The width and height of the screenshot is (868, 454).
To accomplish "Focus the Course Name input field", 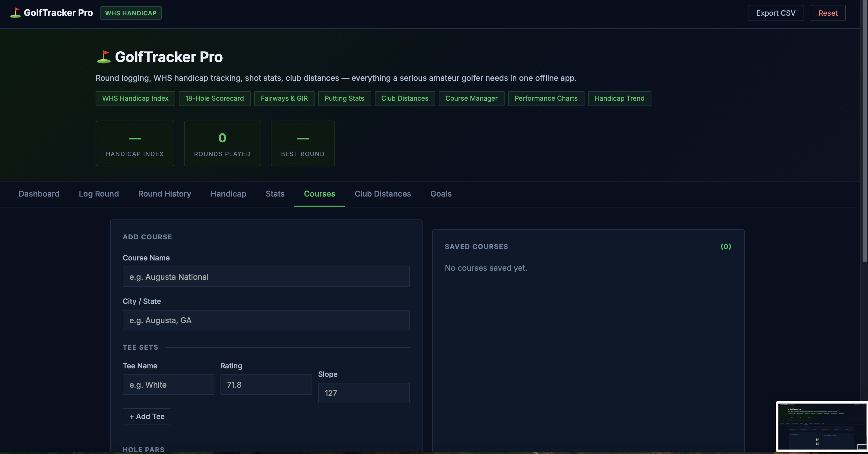I will point(266,277).
